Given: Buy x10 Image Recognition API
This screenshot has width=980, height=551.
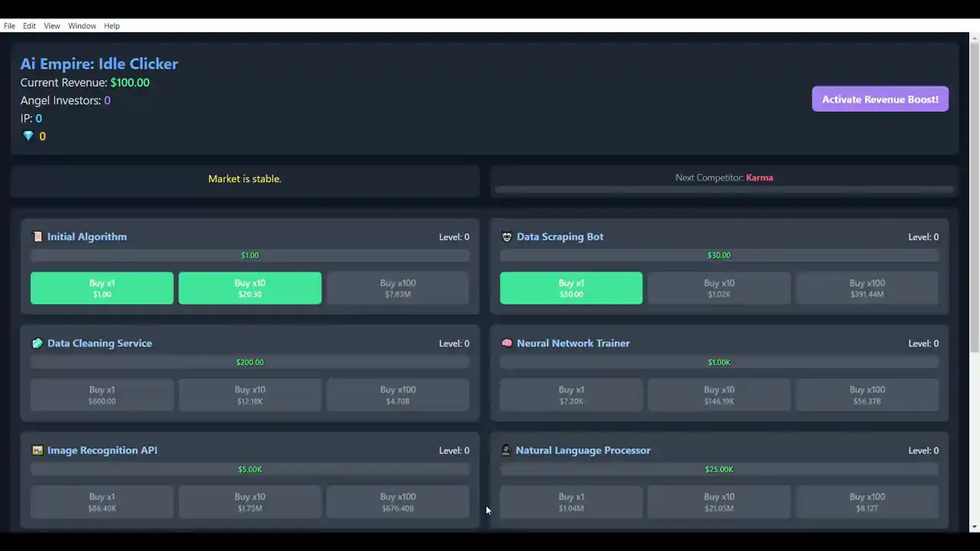Looking at the screenshot, I should tap(250, 502).
